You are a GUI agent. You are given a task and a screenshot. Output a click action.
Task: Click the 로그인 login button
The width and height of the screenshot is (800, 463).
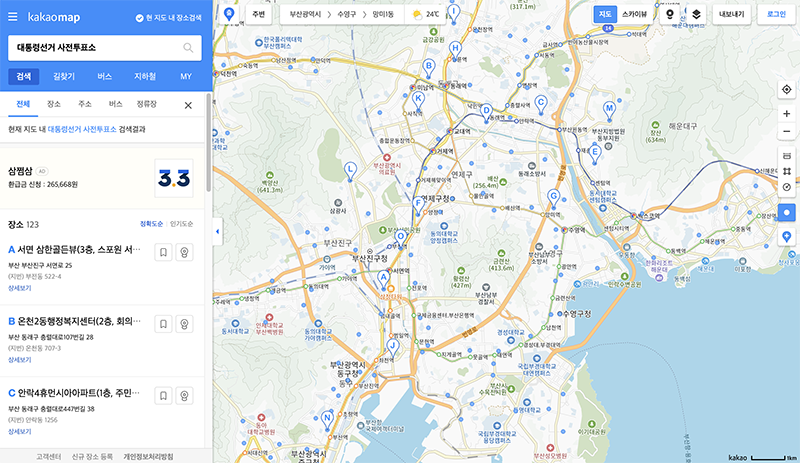(776, 14)
